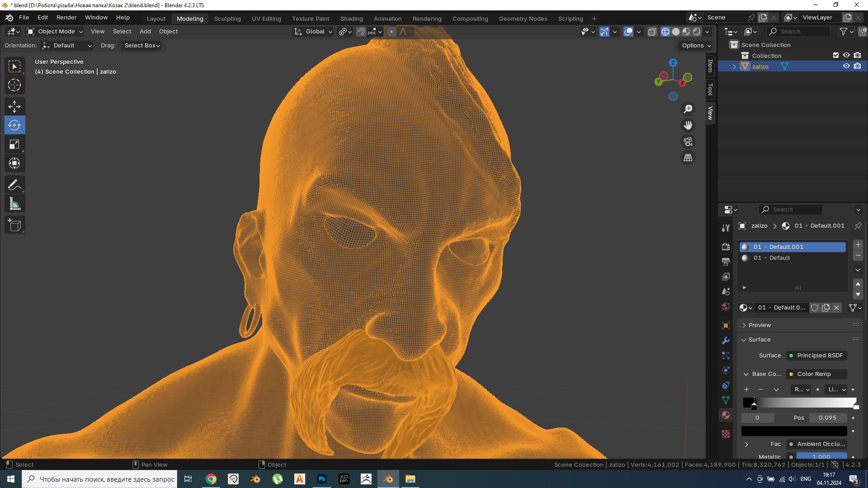Select the Scale tool
Image resolution: width=868 pixels, height=488 pixels.
pyautogui.click(x=14, y=145)
